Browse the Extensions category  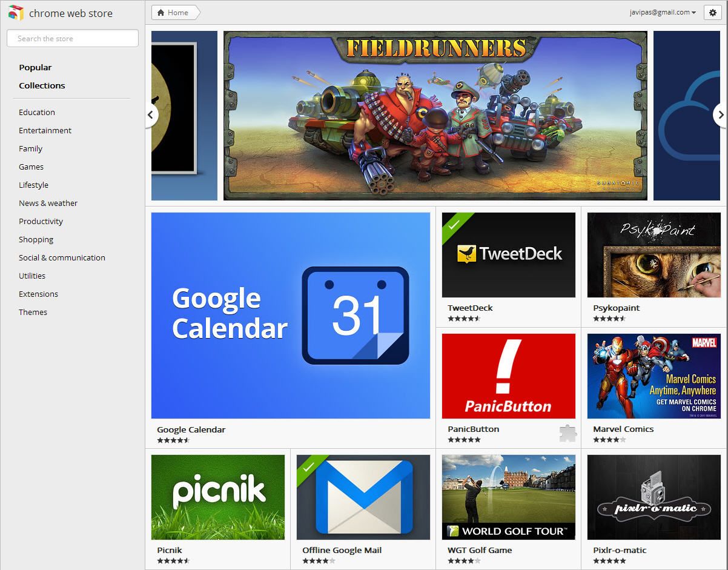coord(38,294)
